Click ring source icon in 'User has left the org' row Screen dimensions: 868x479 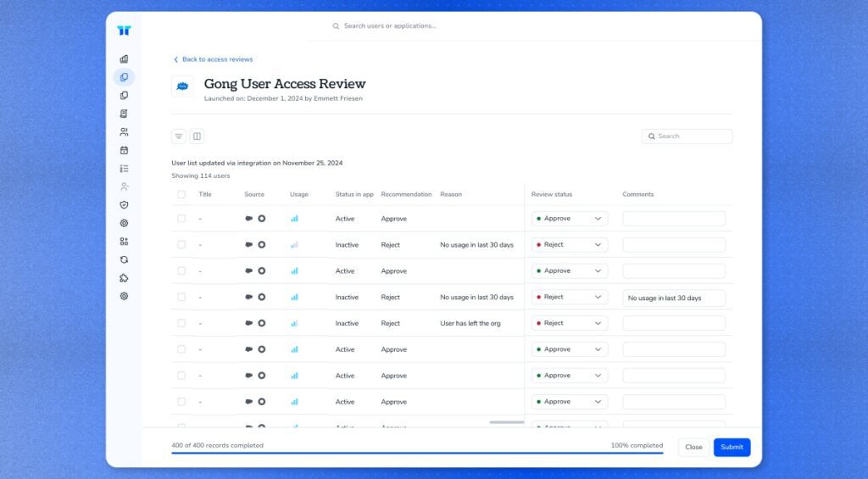pyautogui.click(x=262, y=323)
